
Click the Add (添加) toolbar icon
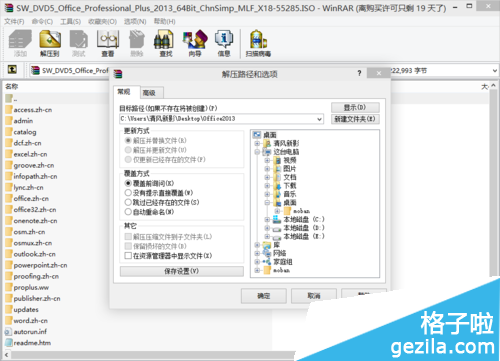pos(20,43)
